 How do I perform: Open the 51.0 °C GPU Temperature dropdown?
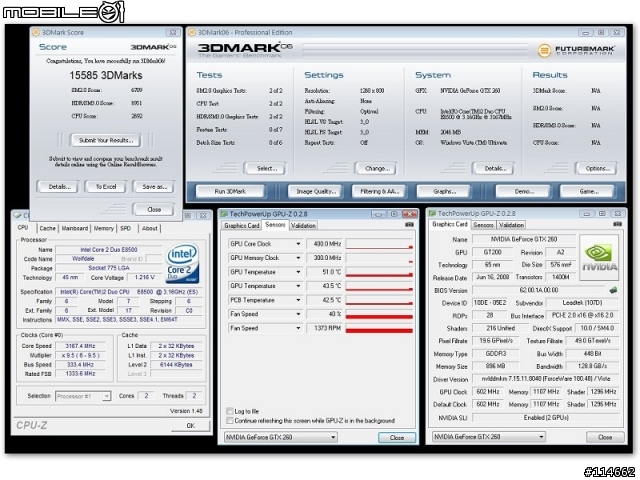tap(298, 272)
